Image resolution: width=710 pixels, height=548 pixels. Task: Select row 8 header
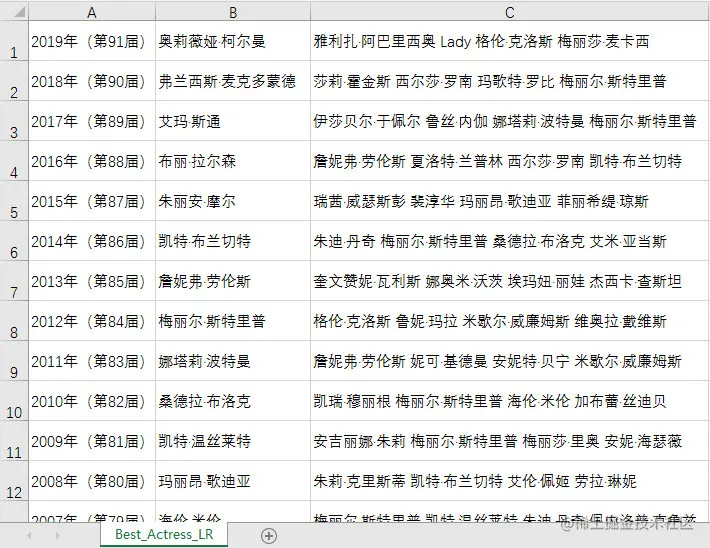click(14, 321)
